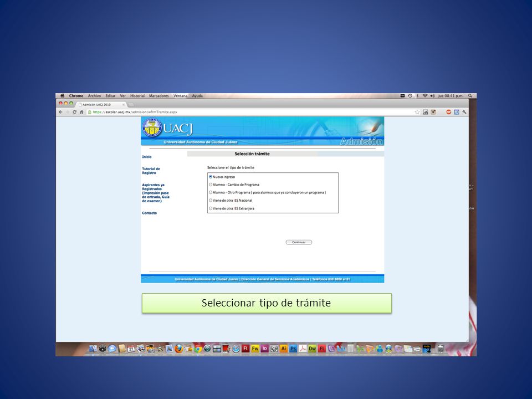Open Spotlight search magnifier
Viewport: 532px width, 399px height.
[470, 96]
